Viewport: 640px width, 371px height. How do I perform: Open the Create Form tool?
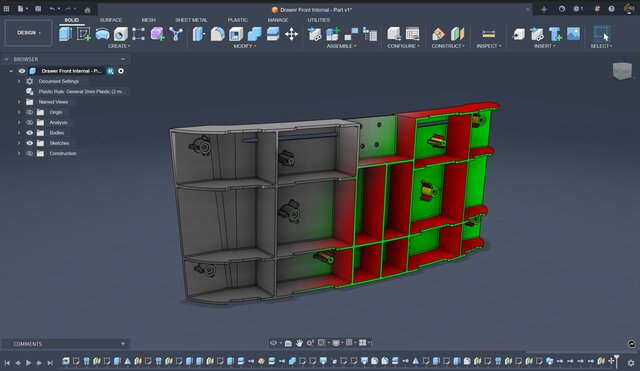[102, 34]
